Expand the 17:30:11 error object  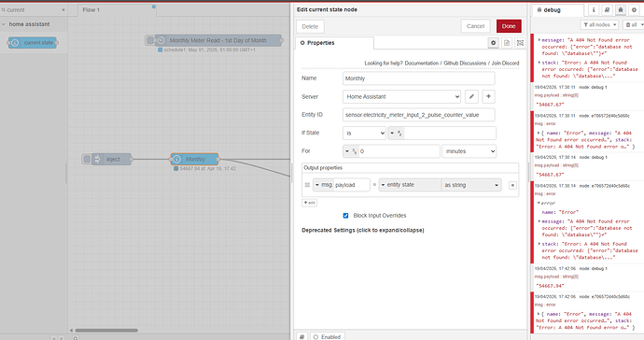[x=539, y=134]
